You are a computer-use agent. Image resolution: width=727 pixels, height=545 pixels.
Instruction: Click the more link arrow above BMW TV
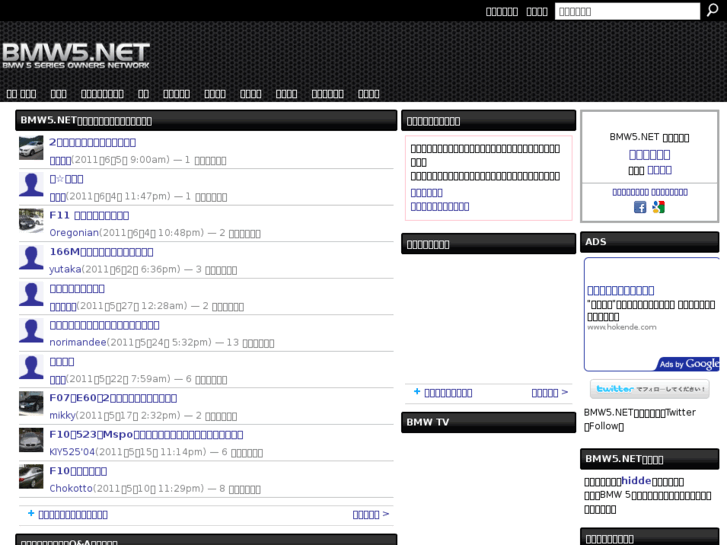coord(549,393)
